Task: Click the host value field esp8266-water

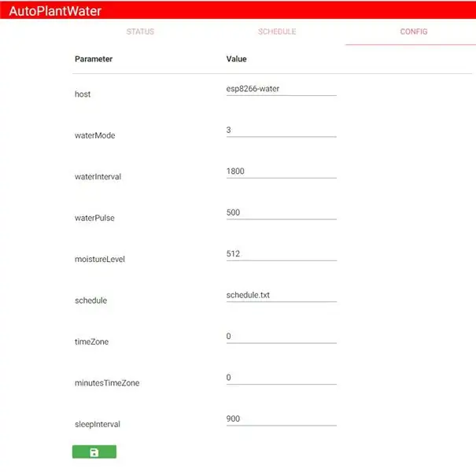Action: [280, 89]
